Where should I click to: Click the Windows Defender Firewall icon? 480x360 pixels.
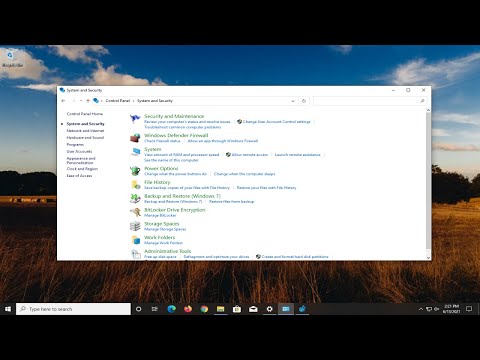click(x=135, y=138)
